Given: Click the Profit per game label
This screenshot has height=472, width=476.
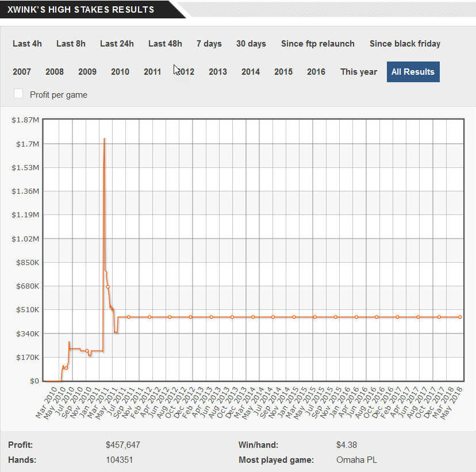Looking at the screenshot, I should 59,95.
